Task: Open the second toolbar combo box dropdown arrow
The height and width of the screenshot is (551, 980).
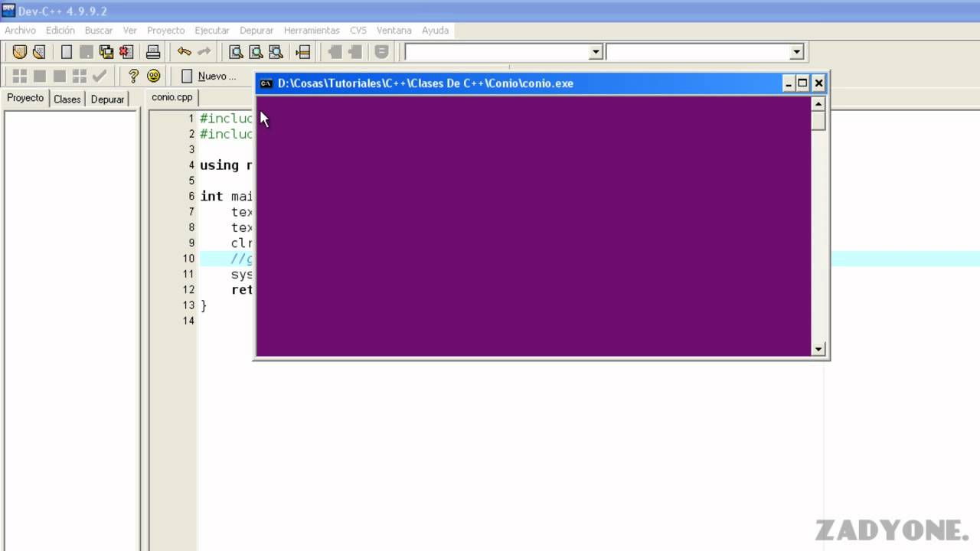Action: point(796,52)
